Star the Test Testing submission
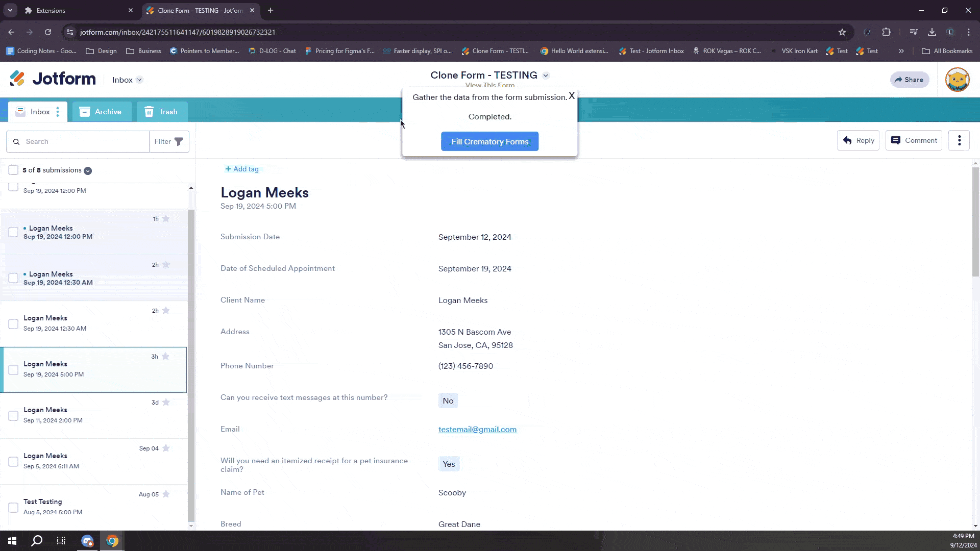Image resolution: width=980 pixels, height=551 pixels. click(165, 494)
